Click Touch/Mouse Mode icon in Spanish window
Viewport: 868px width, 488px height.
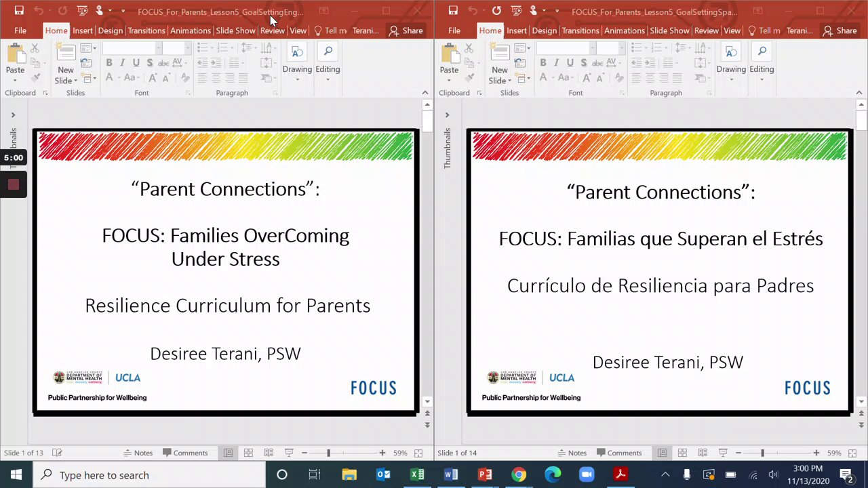tap(534, 11)
